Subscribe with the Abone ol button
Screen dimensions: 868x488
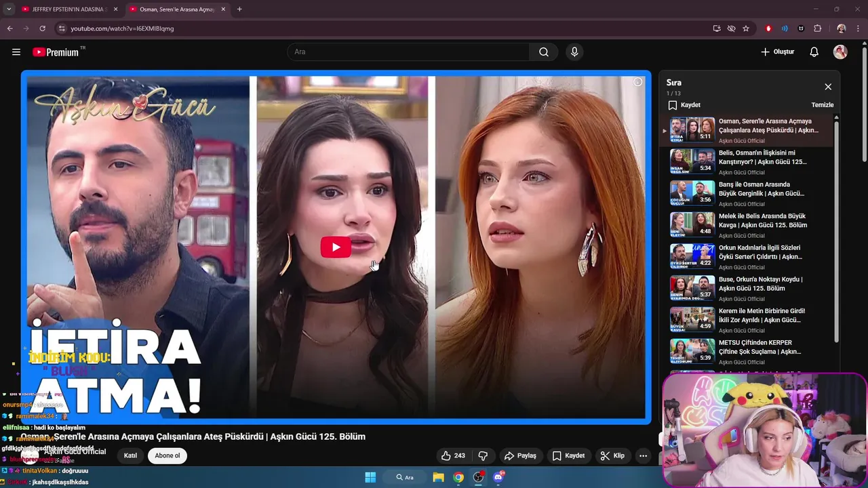point(167,455)
